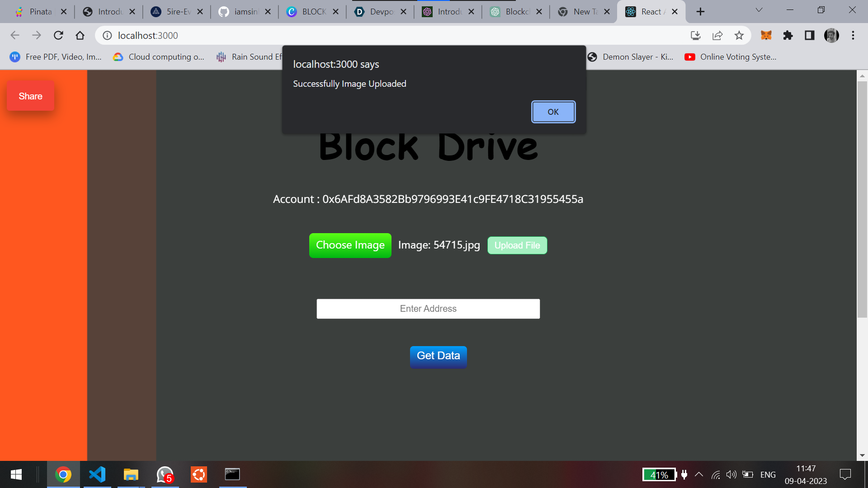Open Chrome three-dot menu
868x488 pixels.
coord(853,35)
